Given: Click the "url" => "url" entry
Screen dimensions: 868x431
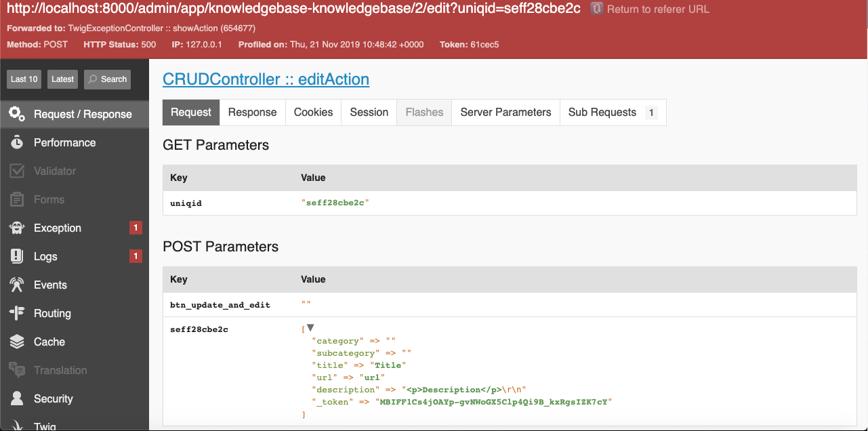Looking at the screenshot, I should (348, 377).
